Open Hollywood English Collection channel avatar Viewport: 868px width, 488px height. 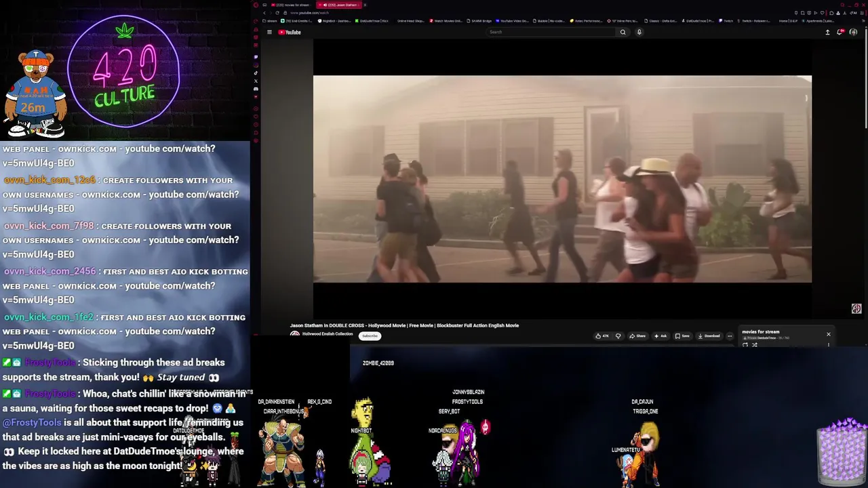(295, 334)
